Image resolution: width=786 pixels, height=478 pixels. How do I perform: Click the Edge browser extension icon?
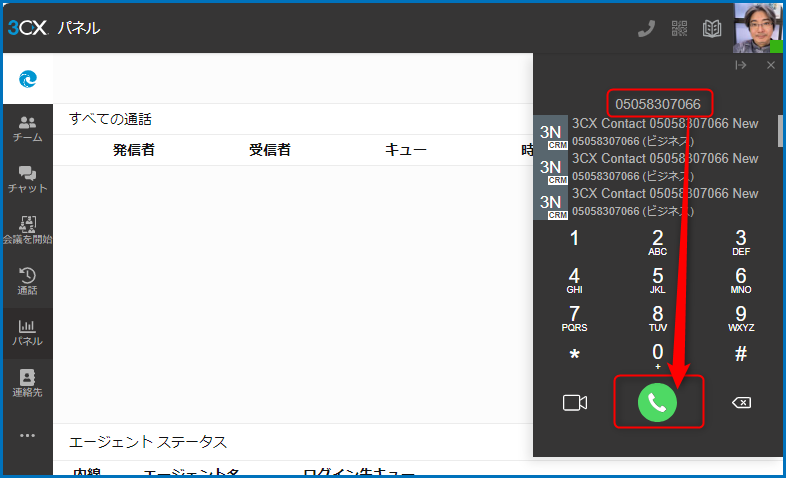coord(28,79)
